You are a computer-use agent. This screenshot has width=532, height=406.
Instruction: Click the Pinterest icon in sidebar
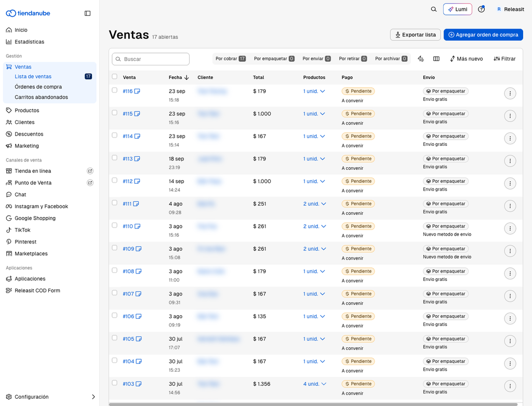point(9,242)
